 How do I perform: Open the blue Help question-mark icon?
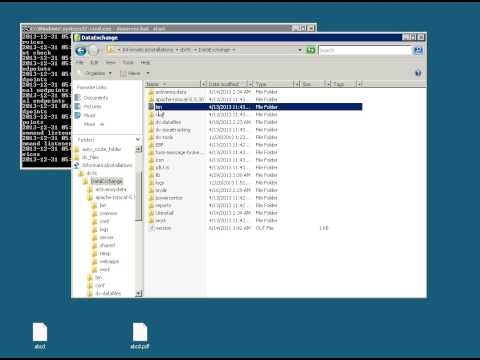click(x=418, y=73)
